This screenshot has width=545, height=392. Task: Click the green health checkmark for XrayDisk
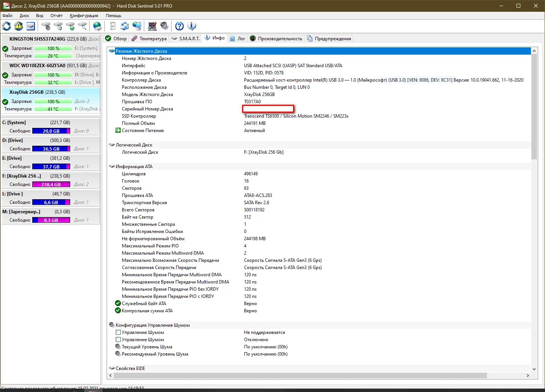(x=5, y=102)
